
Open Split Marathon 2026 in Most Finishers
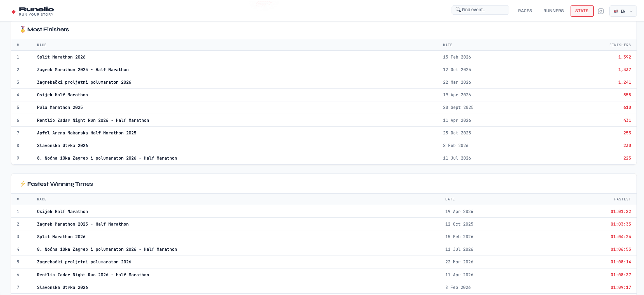[x=61, y=57]
